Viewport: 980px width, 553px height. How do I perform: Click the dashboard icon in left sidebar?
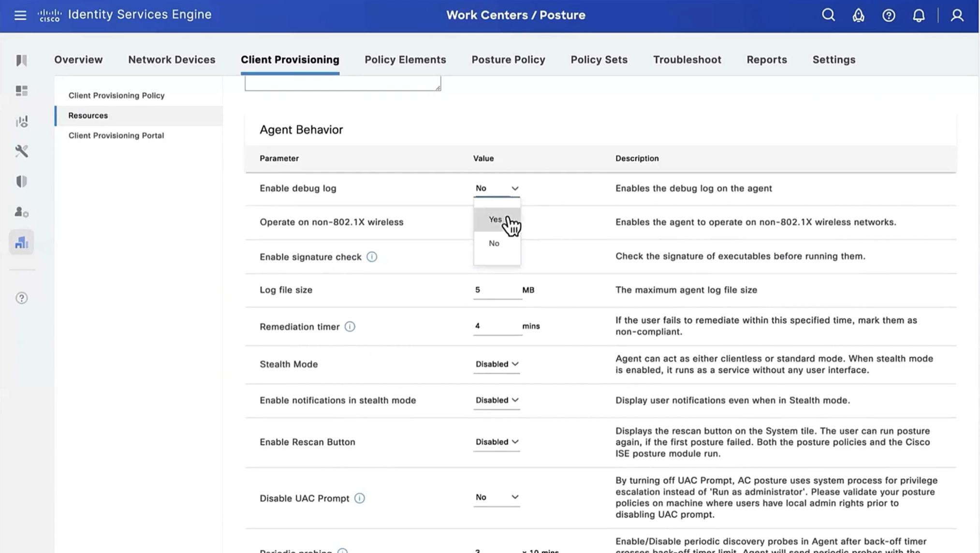click(x=21, y=91)
